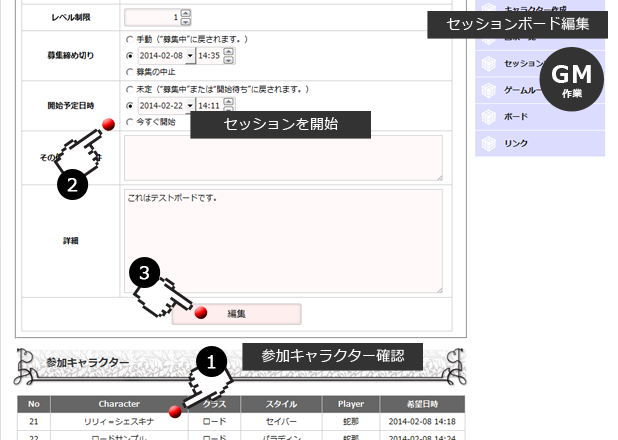618x440 pixels.
Task: Click the 2014-02-08 date field
Action: click(162, 56)
